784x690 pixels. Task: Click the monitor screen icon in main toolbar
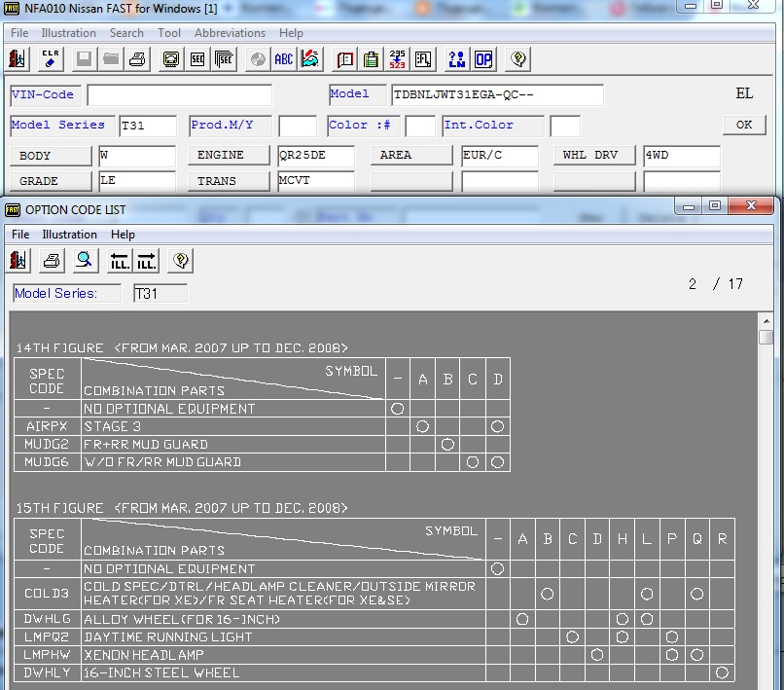point(170,59)
